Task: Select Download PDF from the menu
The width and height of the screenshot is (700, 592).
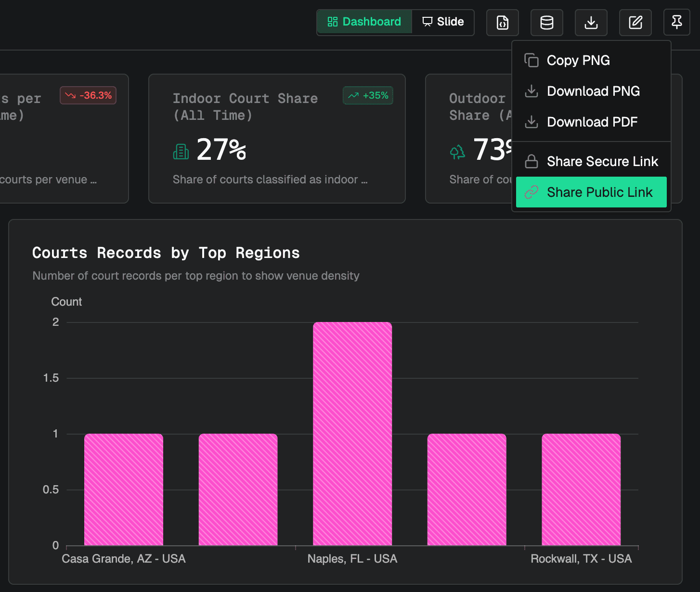Action: point(592,122)
